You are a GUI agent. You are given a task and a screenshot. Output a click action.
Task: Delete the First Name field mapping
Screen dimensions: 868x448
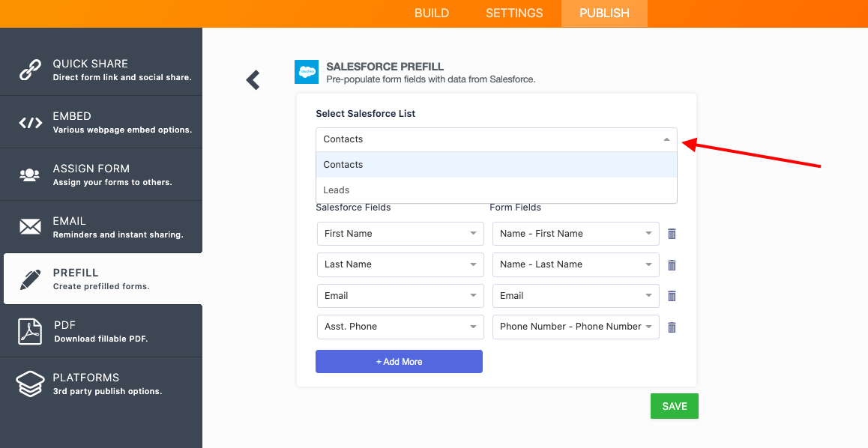[672, 234]
